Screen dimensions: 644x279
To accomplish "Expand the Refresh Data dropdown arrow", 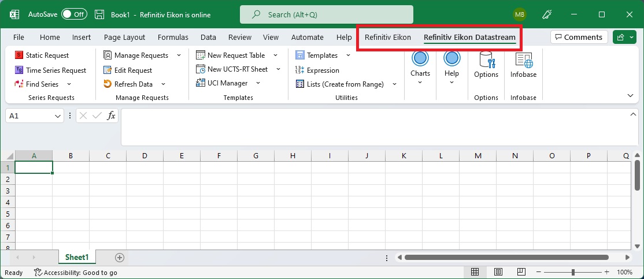I will tap(163, 84).
